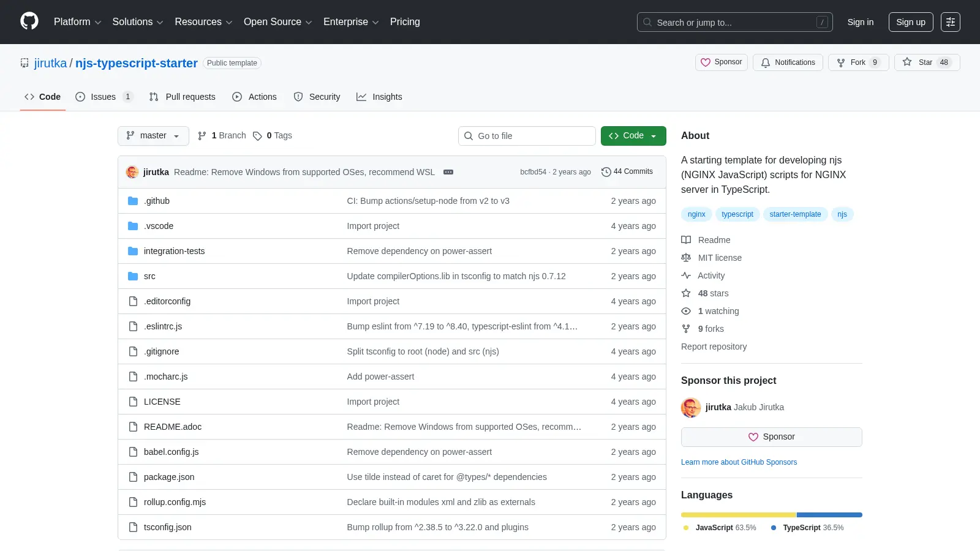
Task: Open the src folder
Action: point(149,276)
